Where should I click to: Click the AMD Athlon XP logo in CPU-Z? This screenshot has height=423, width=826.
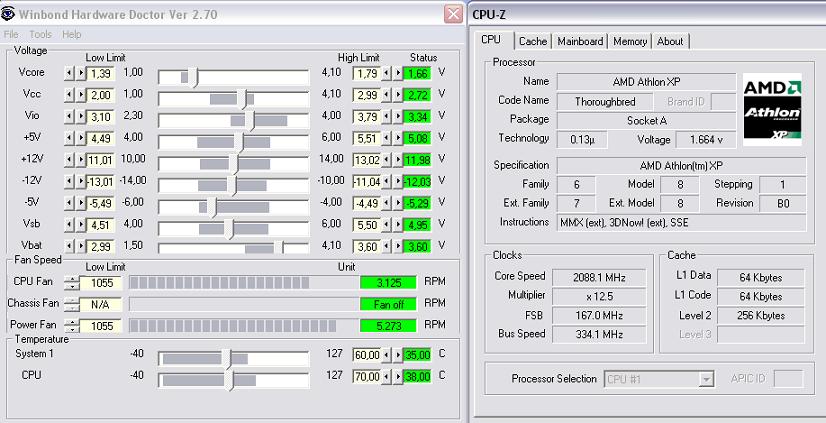pos(772,110)
